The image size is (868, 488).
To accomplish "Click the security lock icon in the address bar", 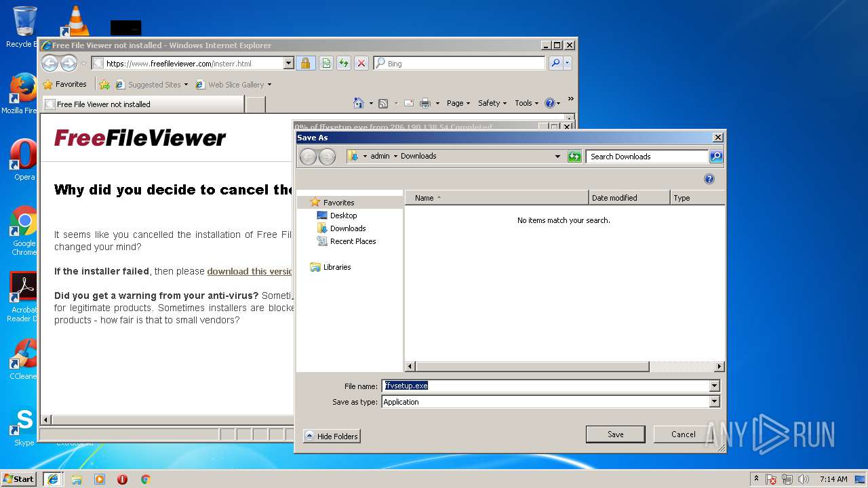I will click(x=305, y=63).
